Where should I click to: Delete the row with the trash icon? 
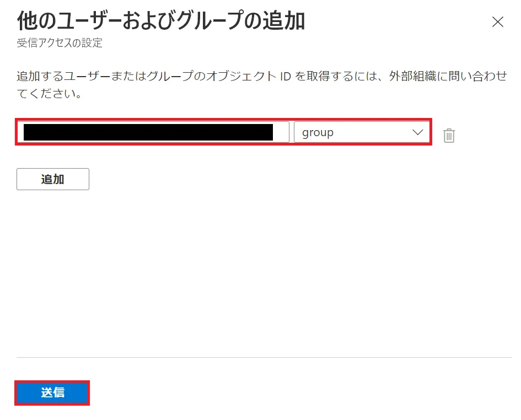tap(449, 135)
